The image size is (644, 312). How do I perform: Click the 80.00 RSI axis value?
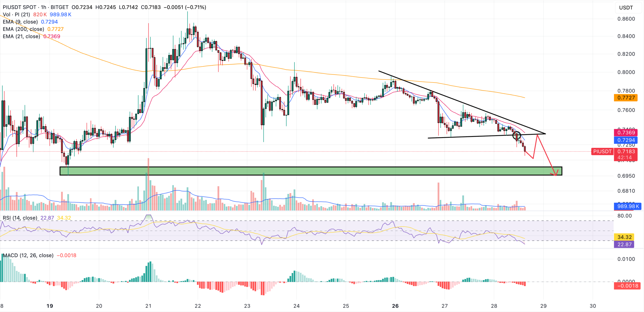(624, 216)
